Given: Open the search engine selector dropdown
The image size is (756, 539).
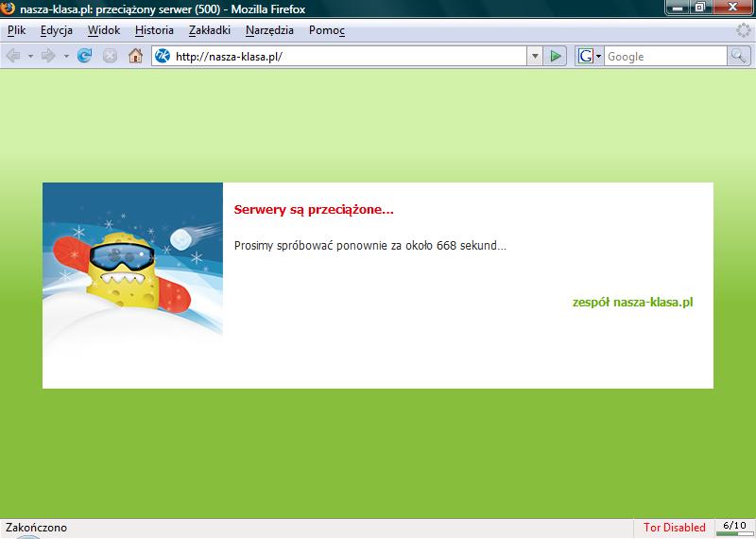Looking at the screenshot, I should tap(598, 57).
